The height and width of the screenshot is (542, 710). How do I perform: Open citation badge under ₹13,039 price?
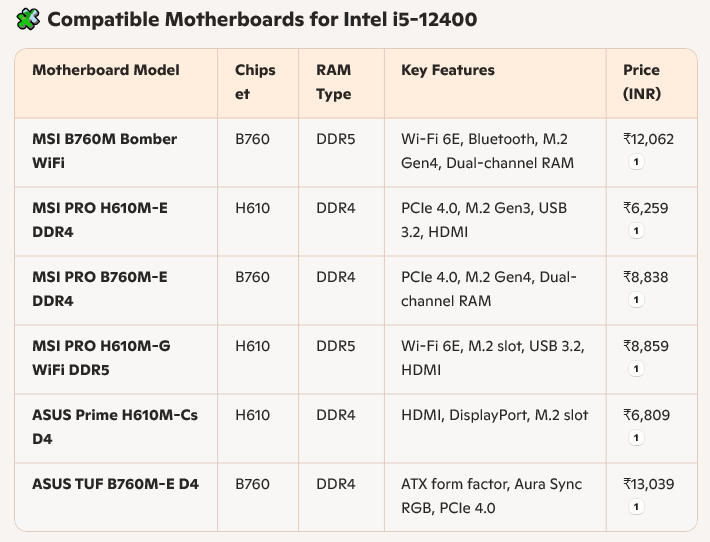click(636, 507)
